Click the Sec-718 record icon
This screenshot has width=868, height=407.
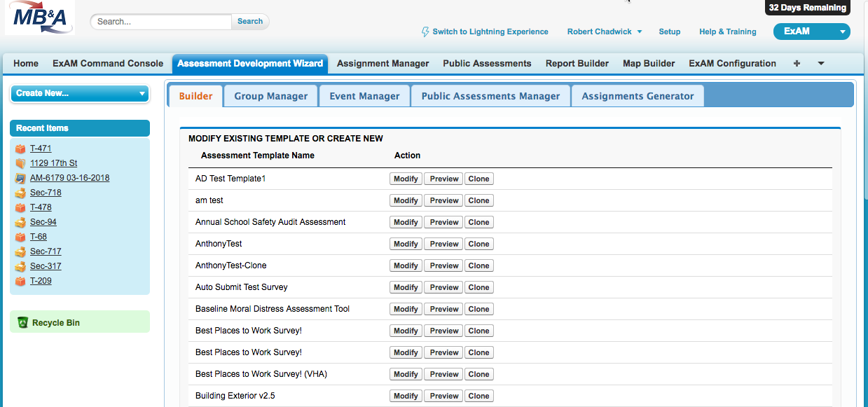point(20,193)
